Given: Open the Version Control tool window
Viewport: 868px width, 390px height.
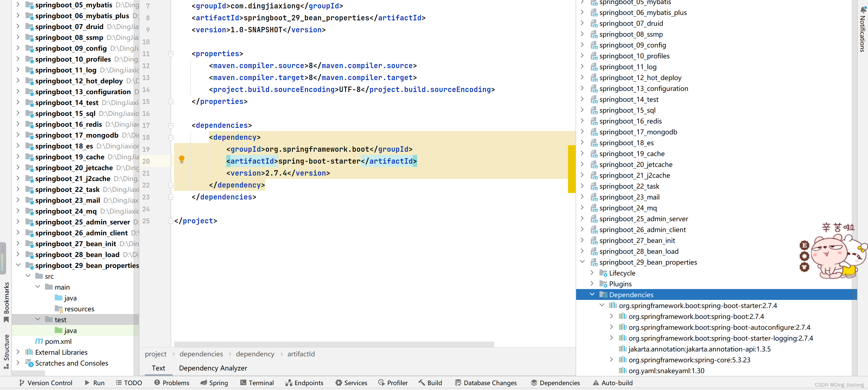Looking at the screenshot, I should pos(46,383).
